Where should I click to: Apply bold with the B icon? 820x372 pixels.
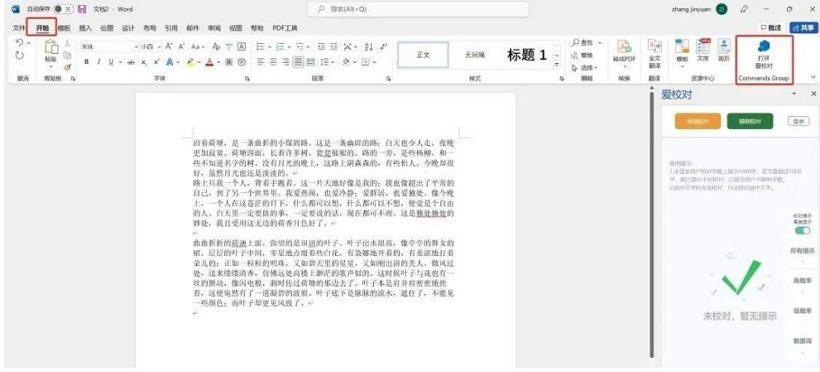(86, 62)
